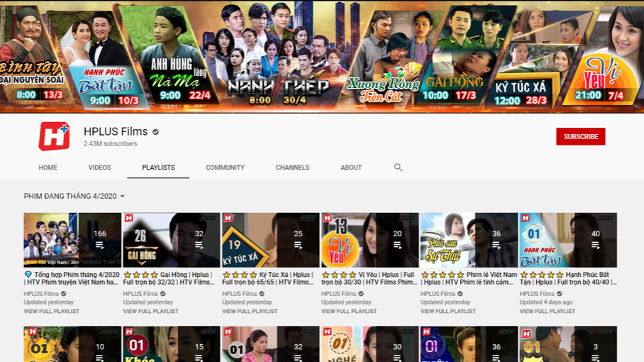Open the Hạnh Phúc Bất Tận 40/40 title
Image resolution: width=644 pixels, height=362 pixels.
tap(568, 278)
